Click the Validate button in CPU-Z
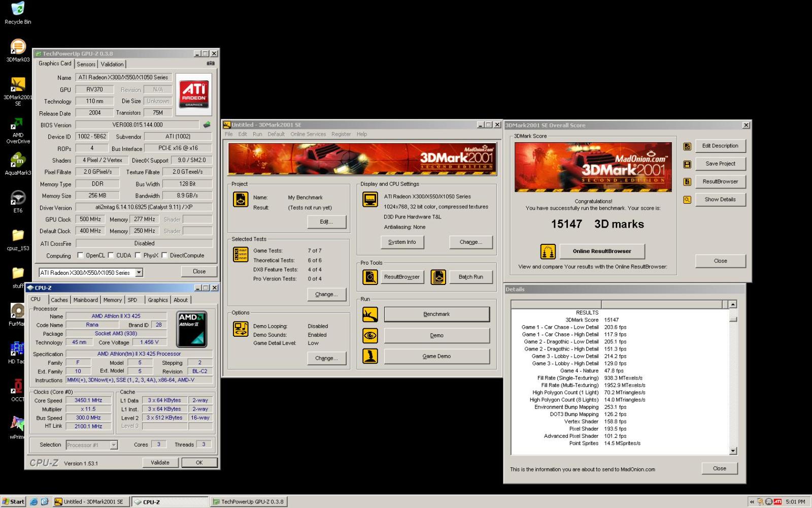This screenshot has height=508, width=812. 160,462
